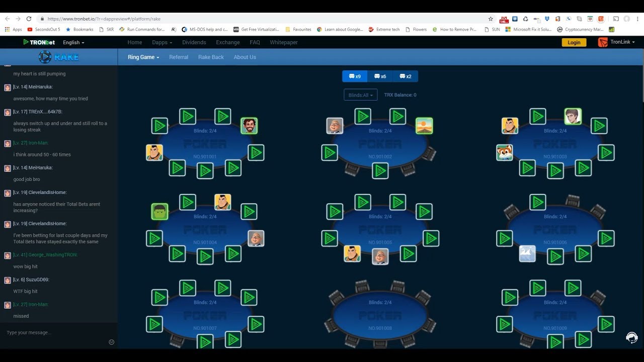The image size is (644, 362).
Task: Switch to 2-seat tables (x2)
Action: click(405, 76)
